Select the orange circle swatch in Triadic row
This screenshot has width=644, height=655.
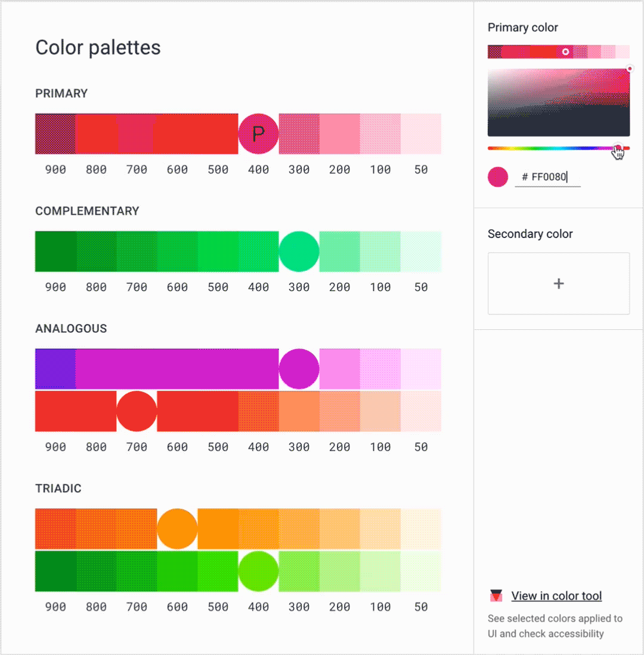pos(177,529)
